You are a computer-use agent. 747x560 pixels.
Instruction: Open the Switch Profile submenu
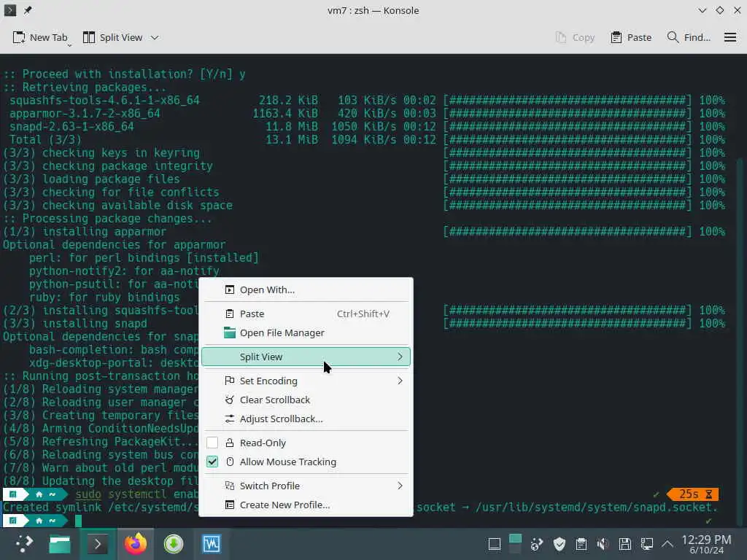pyautogui.click(x=306, y=486)
